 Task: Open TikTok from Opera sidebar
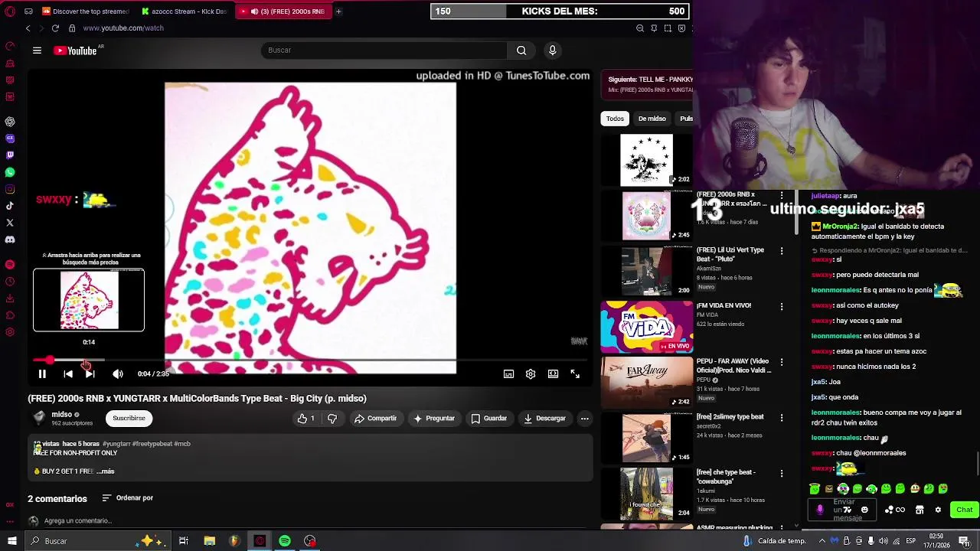(10, 206)
